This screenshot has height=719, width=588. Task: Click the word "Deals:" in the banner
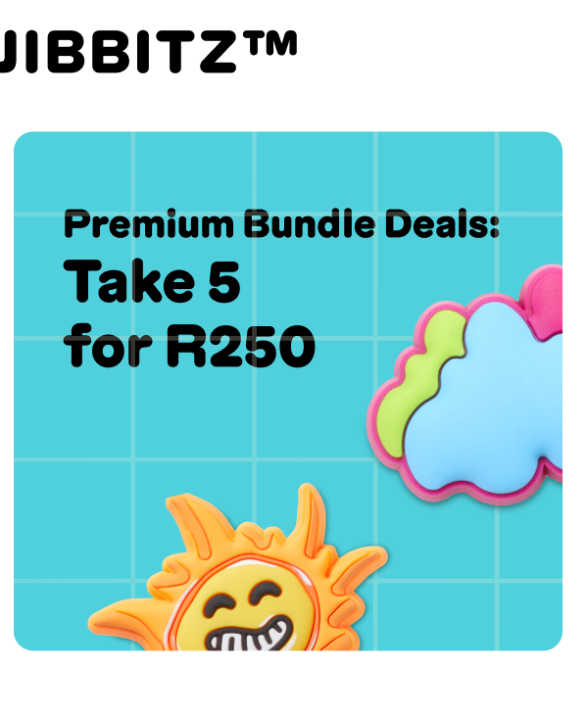click(x=442, y=223)
